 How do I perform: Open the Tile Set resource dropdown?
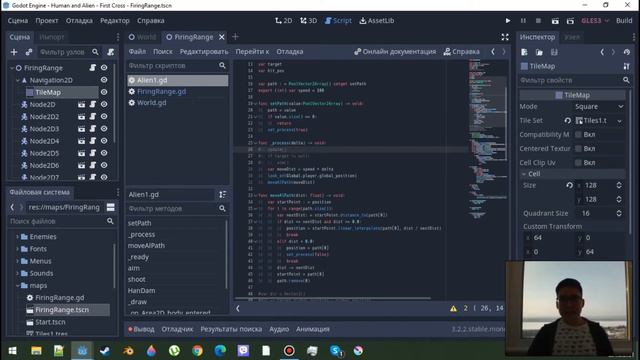(620, 121)
